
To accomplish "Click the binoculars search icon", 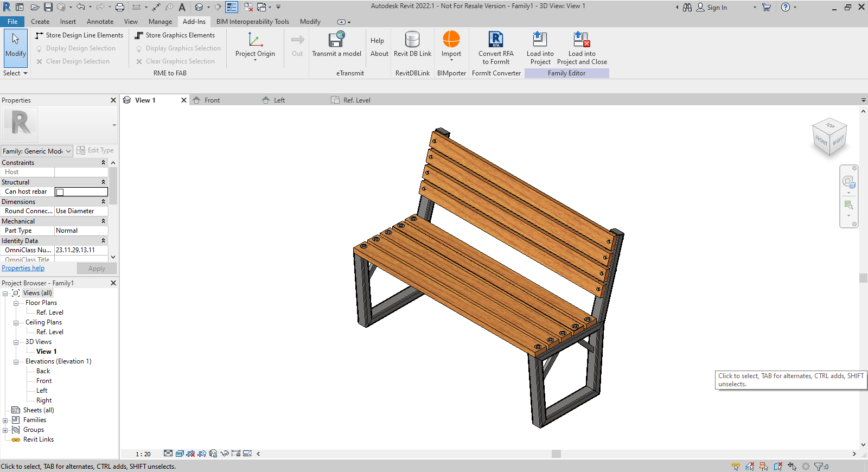I will [687, 7].
